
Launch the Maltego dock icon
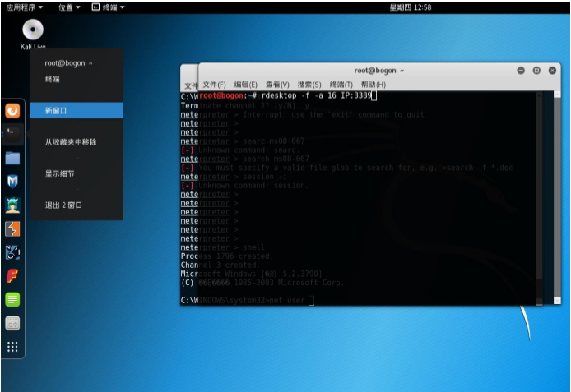pyautogui.click(x=12, y=252)
